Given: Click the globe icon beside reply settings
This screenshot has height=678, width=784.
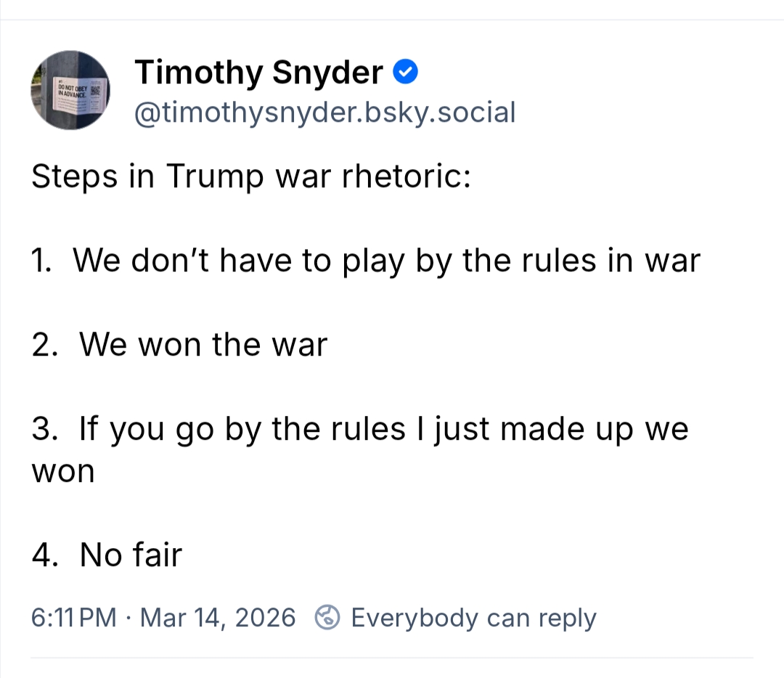Looking at the screenshot, I should (327, 618).
